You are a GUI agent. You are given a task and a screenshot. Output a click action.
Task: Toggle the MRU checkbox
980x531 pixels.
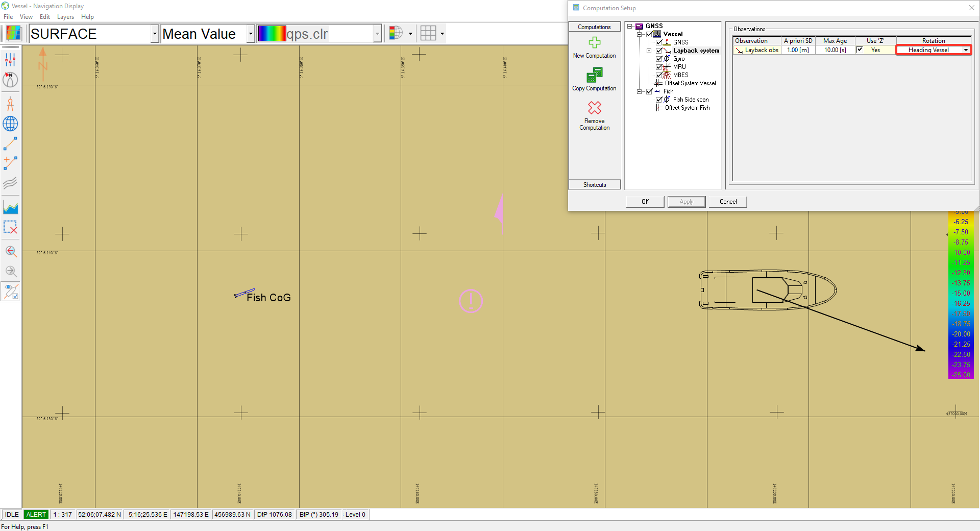659,67
